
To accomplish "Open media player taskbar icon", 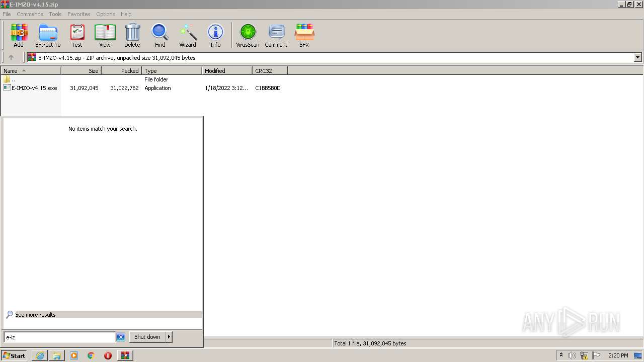I will point(74,355).
